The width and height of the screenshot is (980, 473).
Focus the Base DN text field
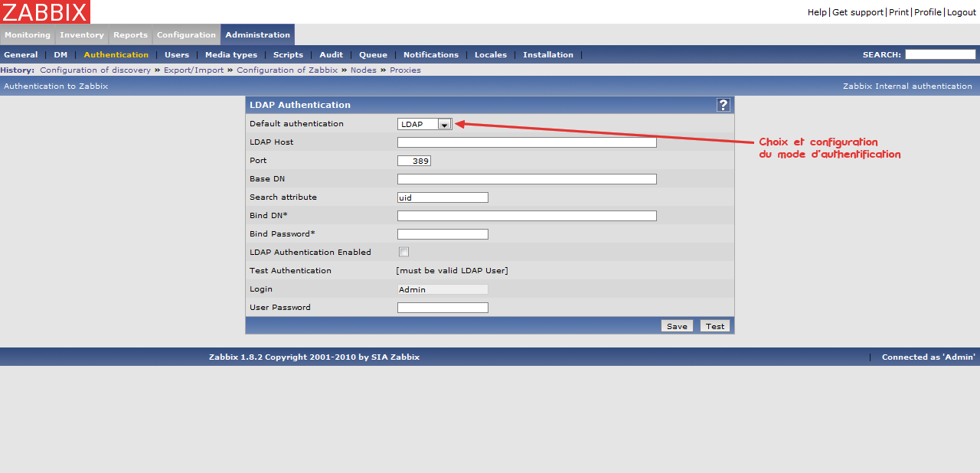point(527,179)
